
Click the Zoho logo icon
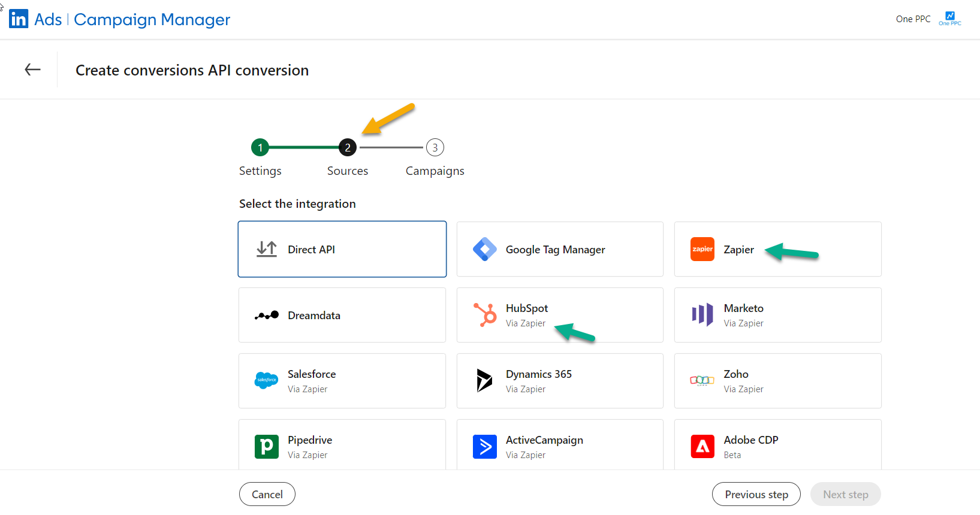(x=702, y=380)
